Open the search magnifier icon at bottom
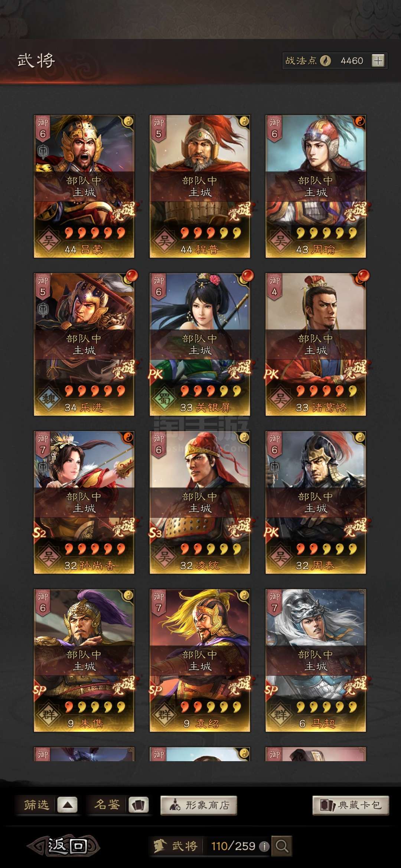 [282, 846]
